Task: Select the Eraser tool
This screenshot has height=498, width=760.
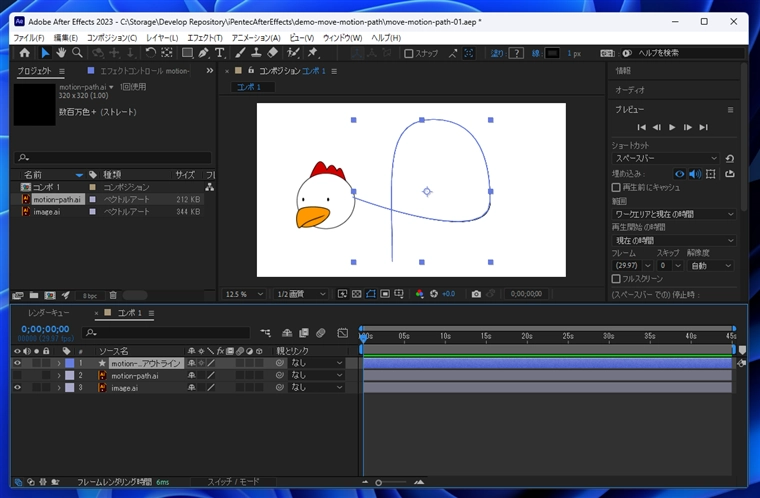Action: [x=272, y=53]
